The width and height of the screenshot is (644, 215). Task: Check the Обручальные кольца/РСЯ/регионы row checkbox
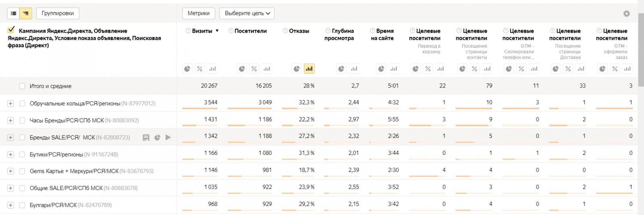tap(22, 104)
